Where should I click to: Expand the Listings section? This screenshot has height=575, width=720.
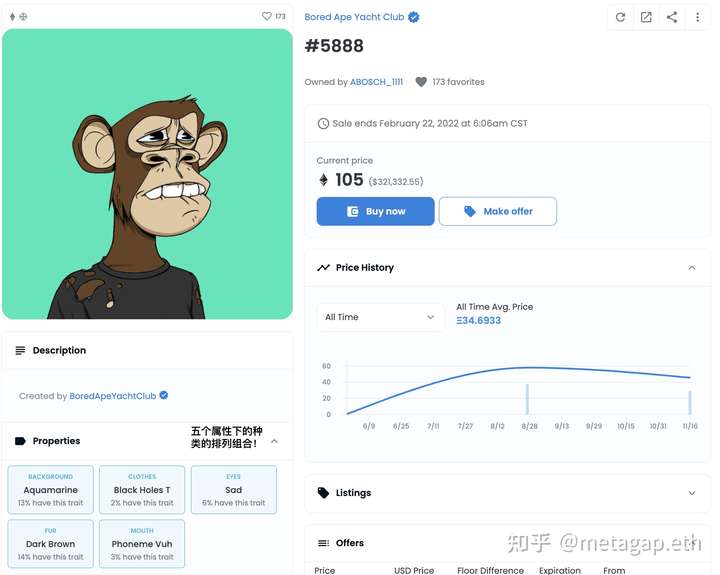click(692, 493)
